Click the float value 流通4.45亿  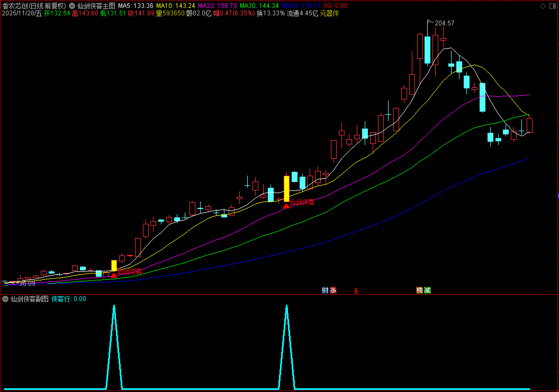click(302, 14)
